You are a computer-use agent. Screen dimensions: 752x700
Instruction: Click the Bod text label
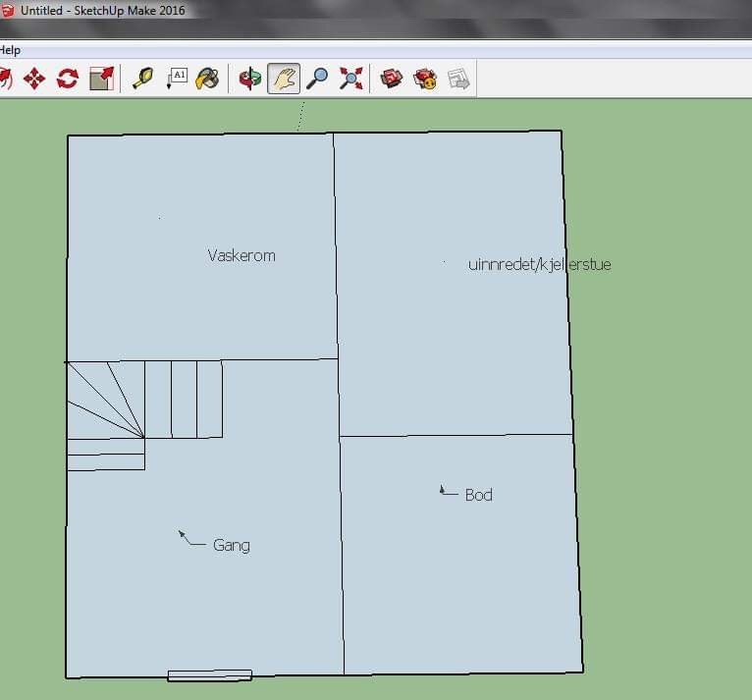(478, 495)
